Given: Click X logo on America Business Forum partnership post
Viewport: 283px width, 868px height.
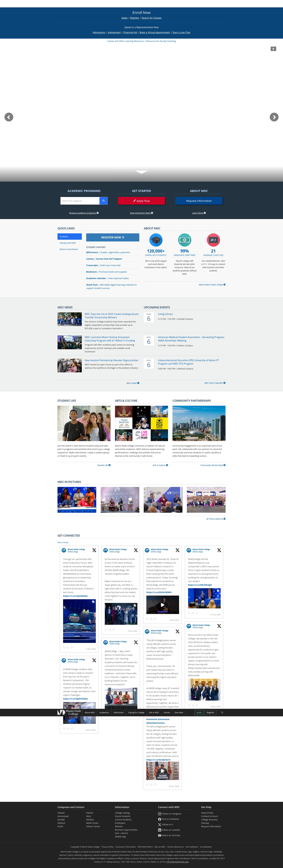Looking at the screenshot, I should point(94,550).
